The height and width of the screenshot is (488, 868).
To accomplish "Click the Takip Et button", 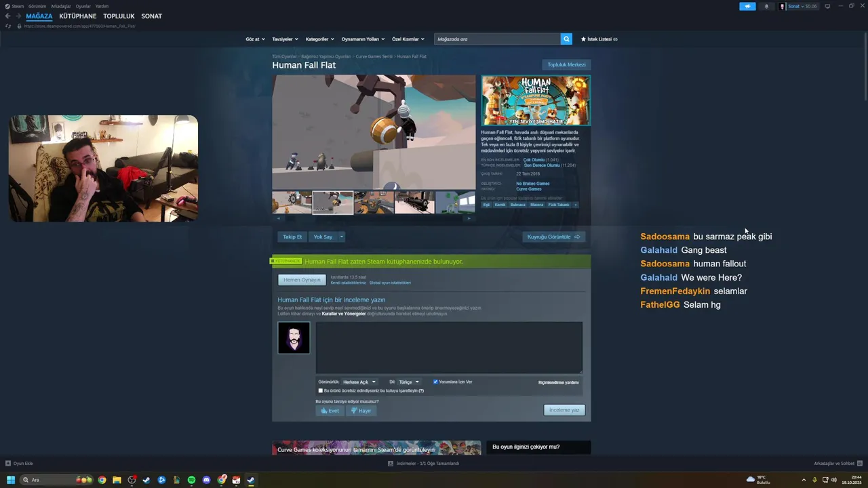I will pyautogui.click(x=292, y=237).
